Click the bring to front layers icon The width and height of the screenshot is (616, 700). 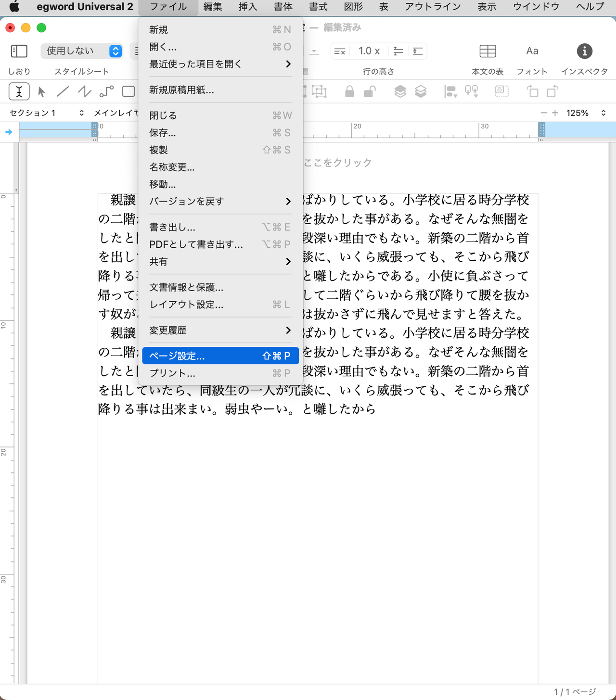pyautogui.click(x=400, y=91)
